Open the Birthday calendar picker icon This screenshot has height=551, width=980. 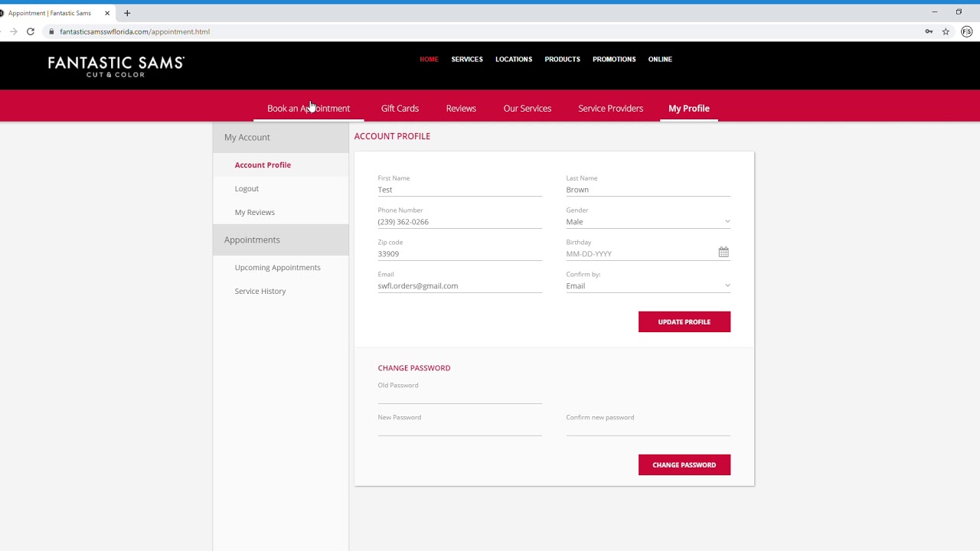click(724, 252)
